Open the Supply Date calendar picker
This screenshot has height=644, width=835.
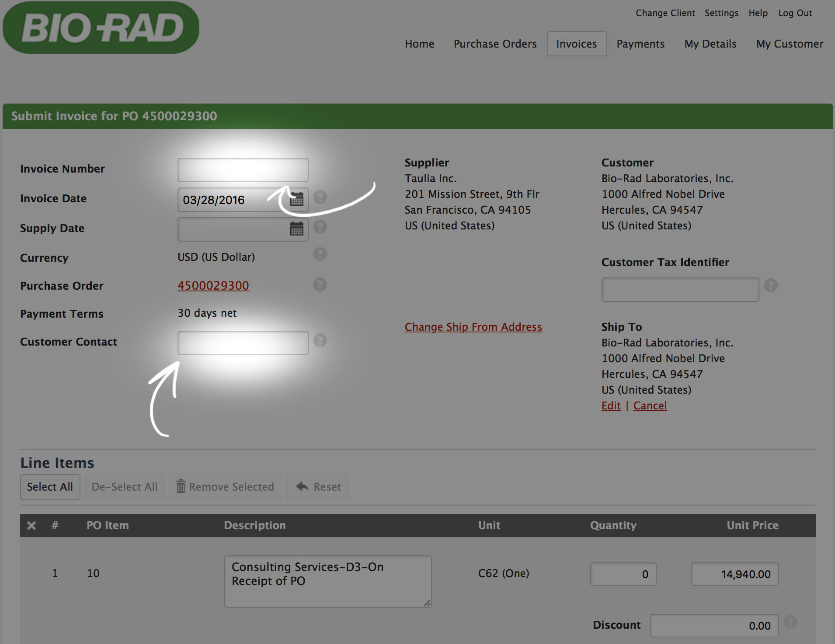pyautogui.click(x=297, y=229)
